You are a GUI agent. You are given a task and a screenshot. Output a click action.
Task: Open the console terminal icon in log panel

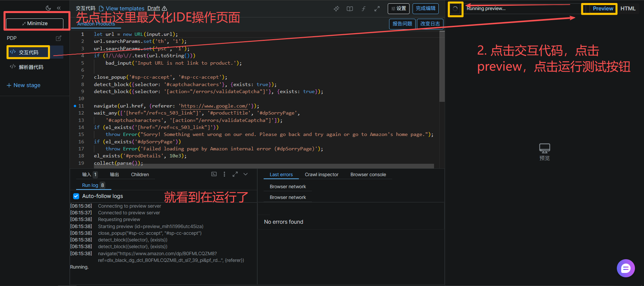(214, 174)
